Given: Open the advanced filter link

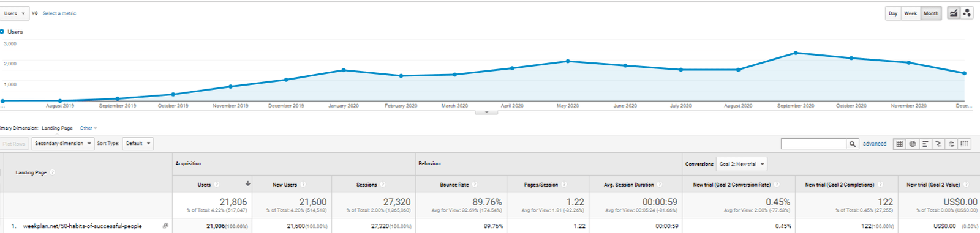Looking at the screenshot, I should coord(875,144).
